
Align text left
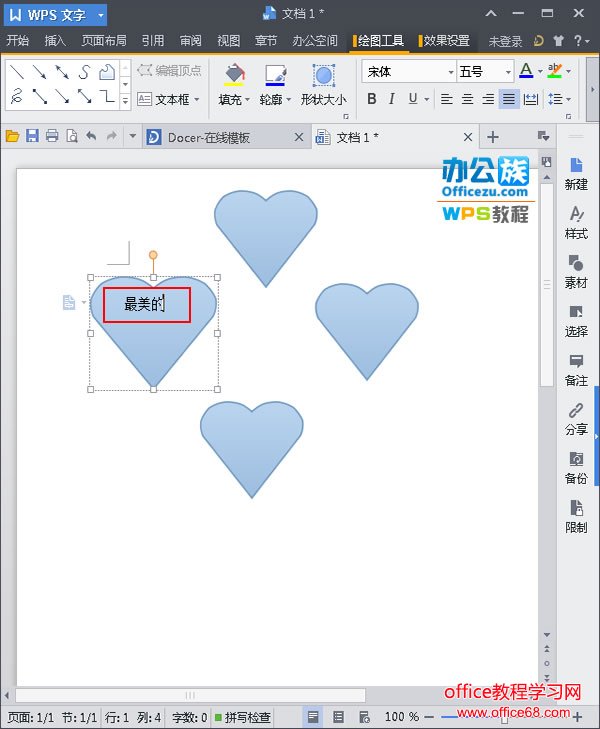447,99
